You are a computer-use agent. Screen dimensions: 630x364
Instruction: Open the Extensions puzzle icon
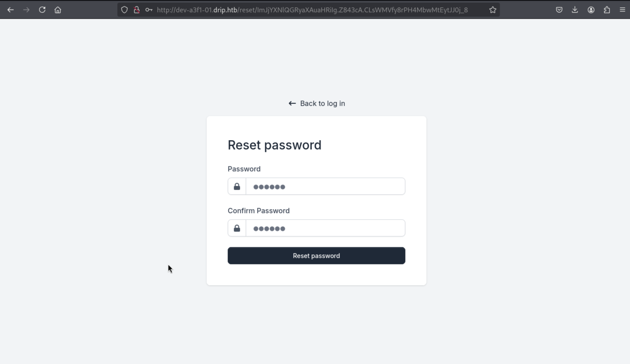607,10
